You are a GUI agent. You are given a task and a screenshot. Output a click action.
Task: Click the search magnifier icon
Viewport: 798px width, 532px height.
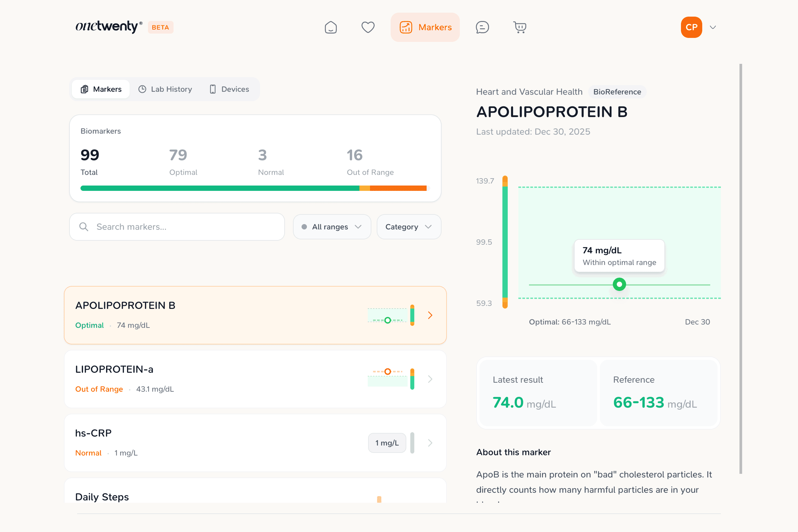84,227
